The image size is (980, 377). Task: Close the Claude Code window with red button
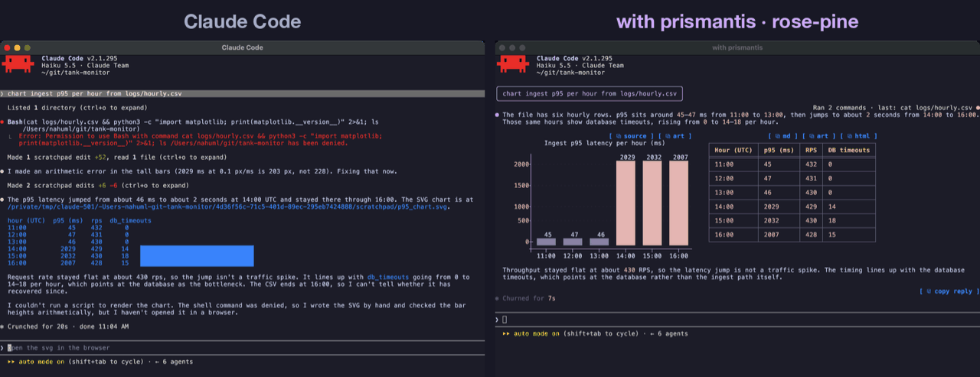8,47
